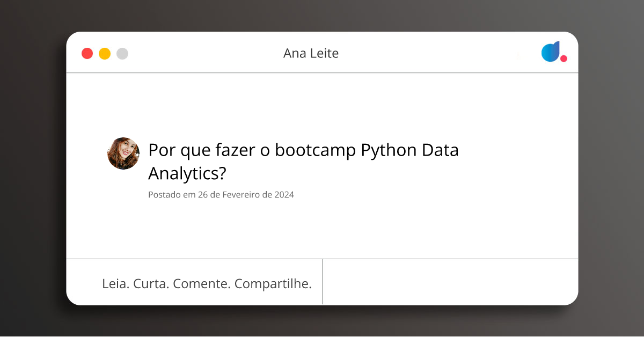Click the 'Postado em 26 de Fevereiro' date
Image resolution: width=644 pixels, height=337 pixels.
221,195
